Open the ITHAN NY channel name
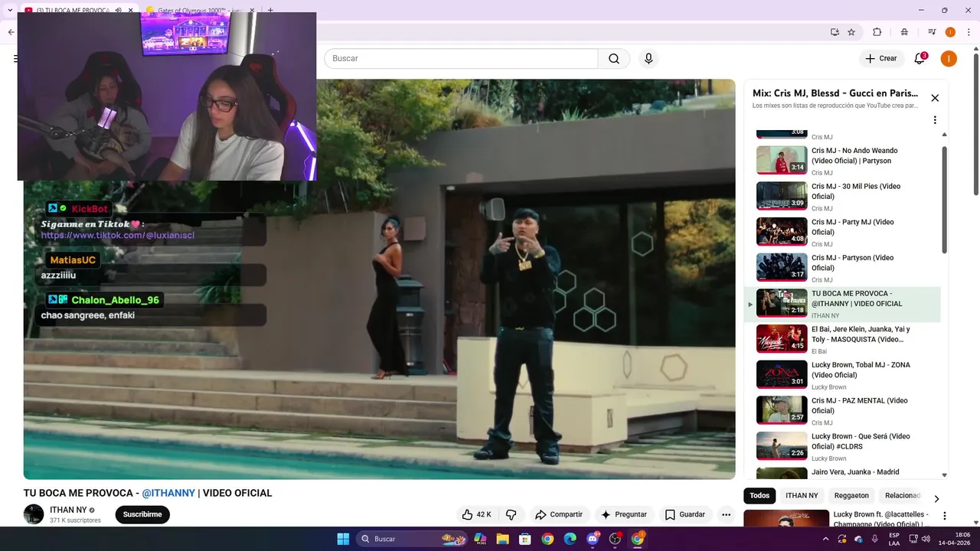The height and width of the screenshot is (551, 980). (68, 510)
